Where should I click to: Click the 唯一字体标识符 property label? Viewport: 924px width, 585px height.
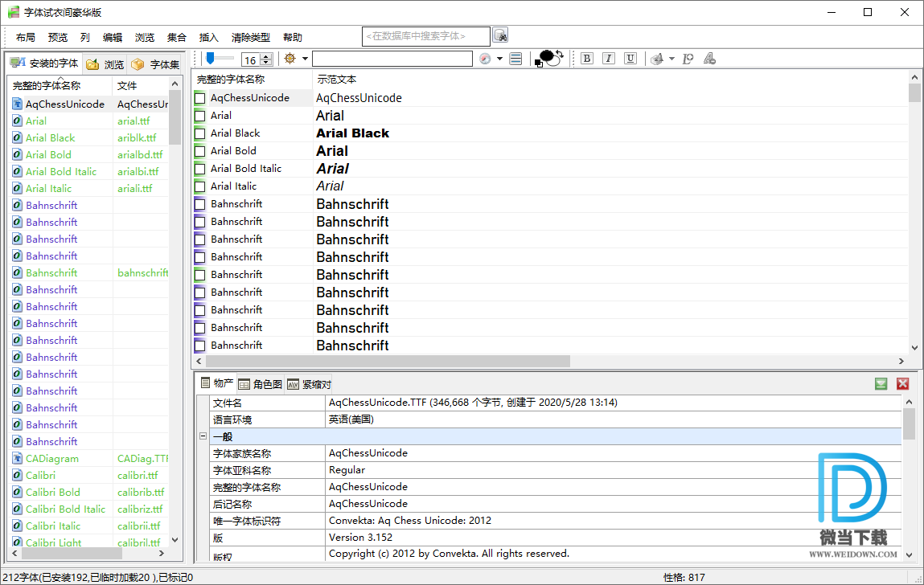tap(247, 521)
